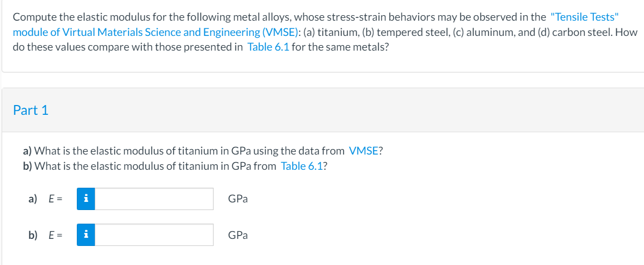Focus the answer a elastic modulus field

(154, 199)
